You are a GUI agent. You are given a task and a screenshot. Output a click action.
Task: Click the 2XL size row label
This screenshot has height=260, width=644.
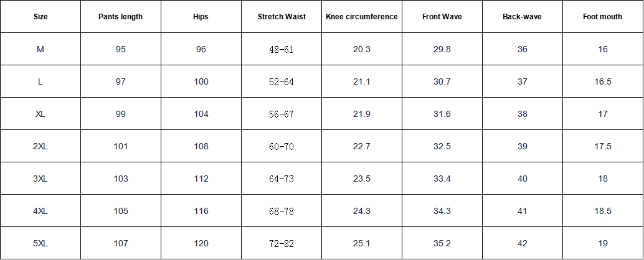click(40, 146)
